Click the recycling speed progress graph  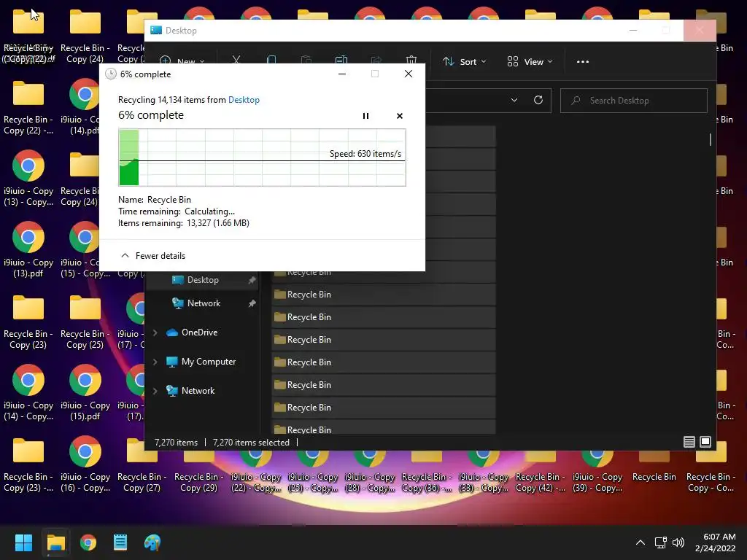(x=262, y=157)
